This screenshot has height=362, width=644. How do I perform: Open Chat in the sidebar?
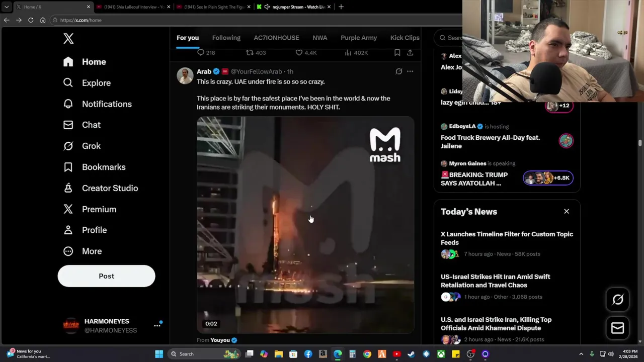pyautogui.click(x=82, y=125)
